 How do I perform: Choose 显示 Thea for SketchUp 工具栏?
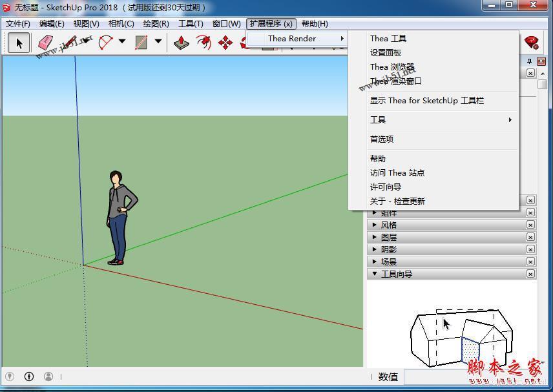(x=433, y=101)
